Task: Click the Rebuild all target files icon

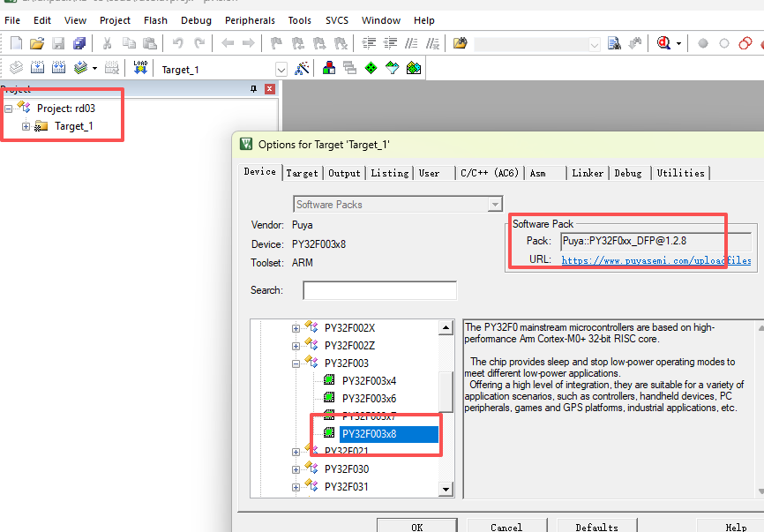Action: click(59, 68)
